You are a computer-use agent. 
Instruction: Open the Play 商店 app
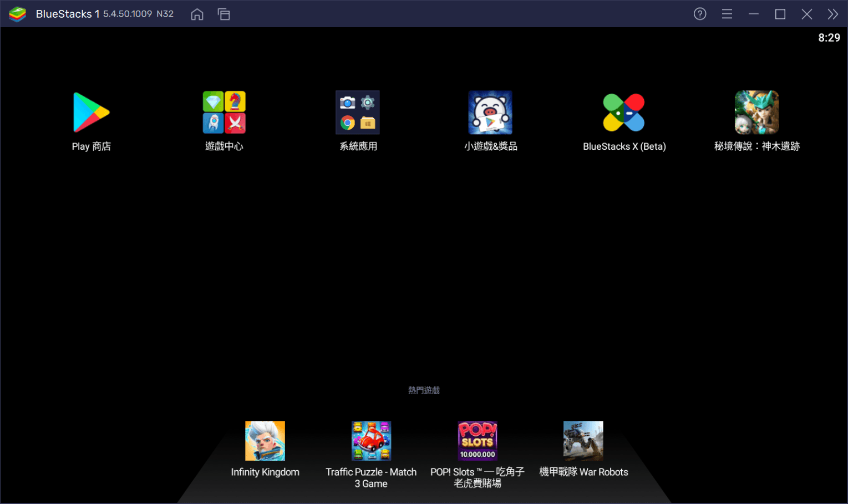pyautogui.click(x=92, y=113)
